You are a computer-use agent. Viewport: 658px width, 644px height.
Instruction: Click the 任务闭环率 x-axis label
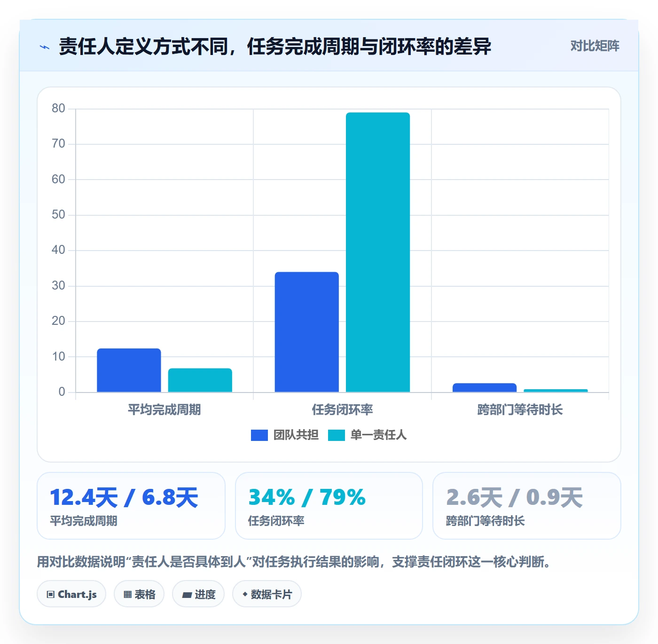point(342,410)
